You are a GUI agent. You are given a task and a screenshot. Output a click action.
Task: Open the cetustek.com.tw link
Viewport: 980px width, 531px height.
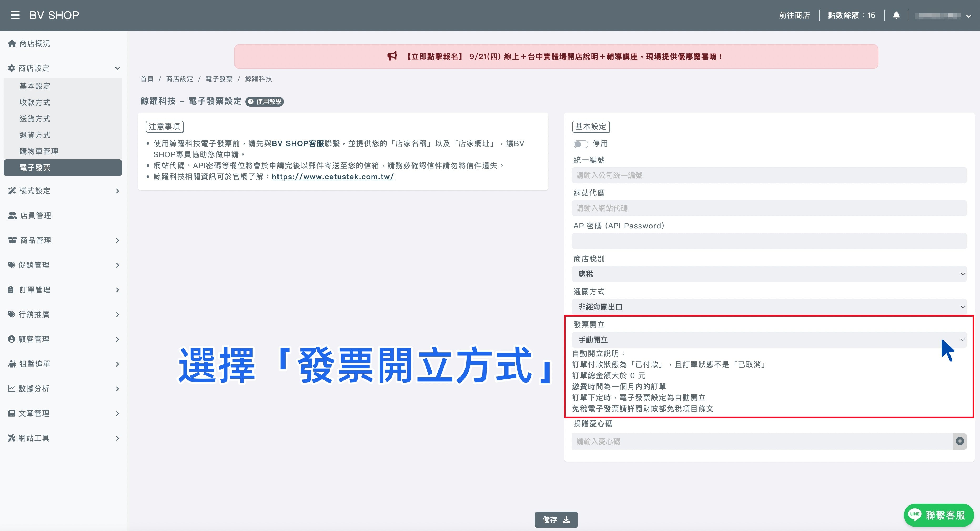coord(333,177)
